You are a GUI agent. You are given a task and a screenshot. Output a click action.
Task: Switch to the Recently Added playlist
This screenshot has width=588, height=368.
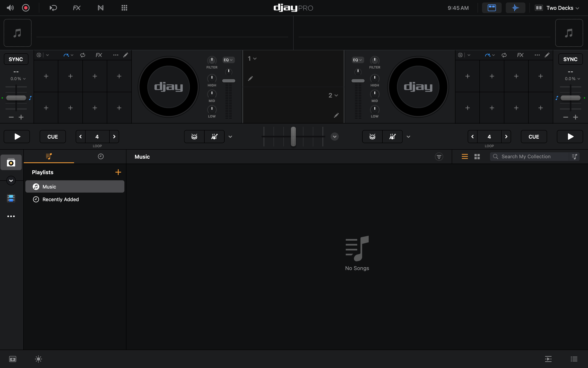point(60,199)
